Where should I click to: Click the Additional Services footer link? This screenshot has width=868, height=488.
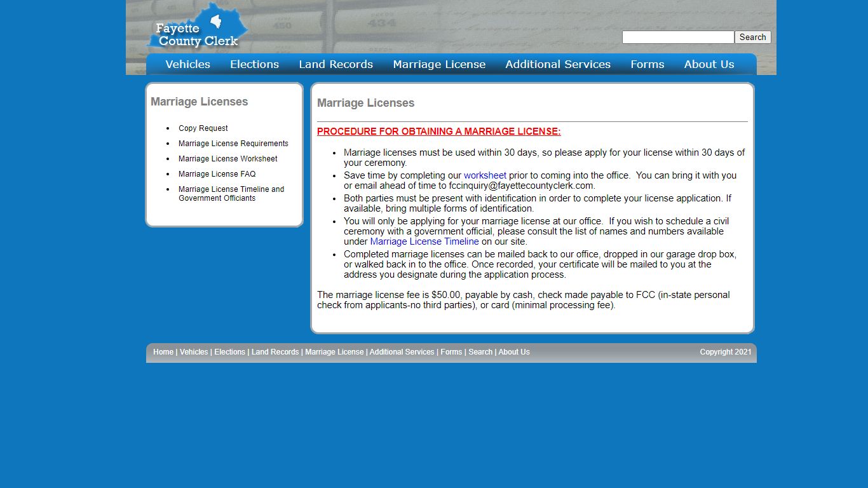pyautogui.click(x=402, y=352)
